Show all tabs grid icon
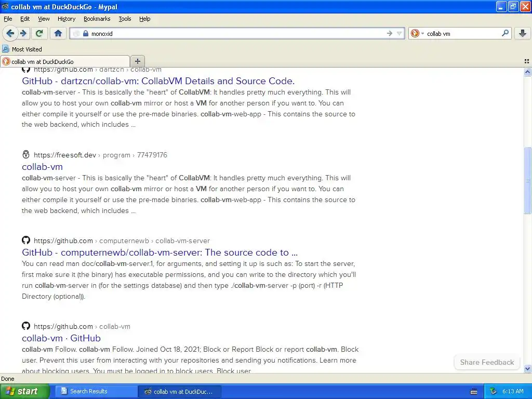Image resolution: width=532 pixels, height=399 pixels. pos(527,61)
